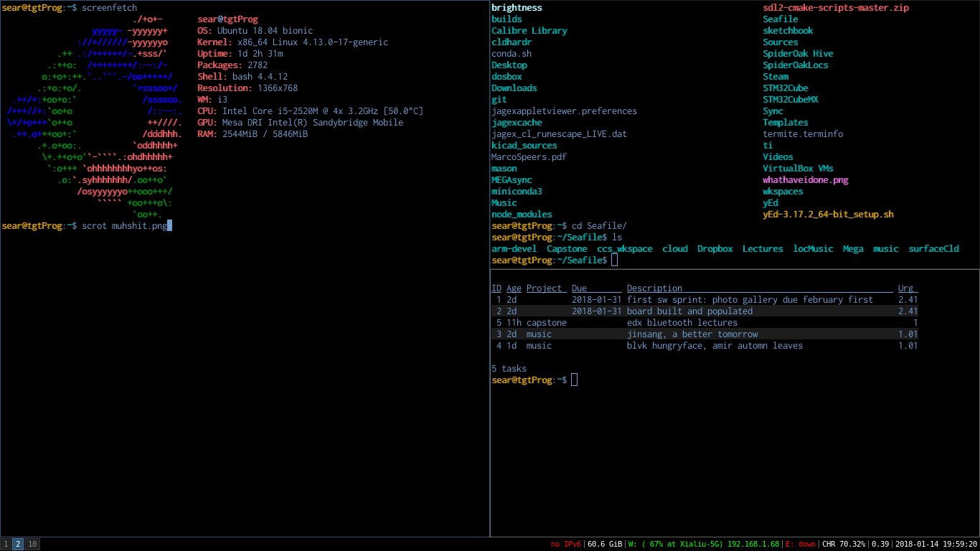Switch to i3 workspace 1
980x551 pixels.
[6, 544]
